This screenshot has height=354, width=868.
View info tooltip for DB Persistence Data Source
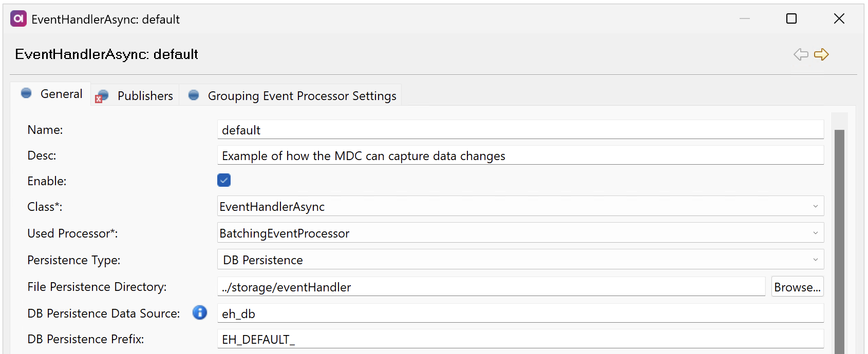pyautogui.click(x=199, y=312)
